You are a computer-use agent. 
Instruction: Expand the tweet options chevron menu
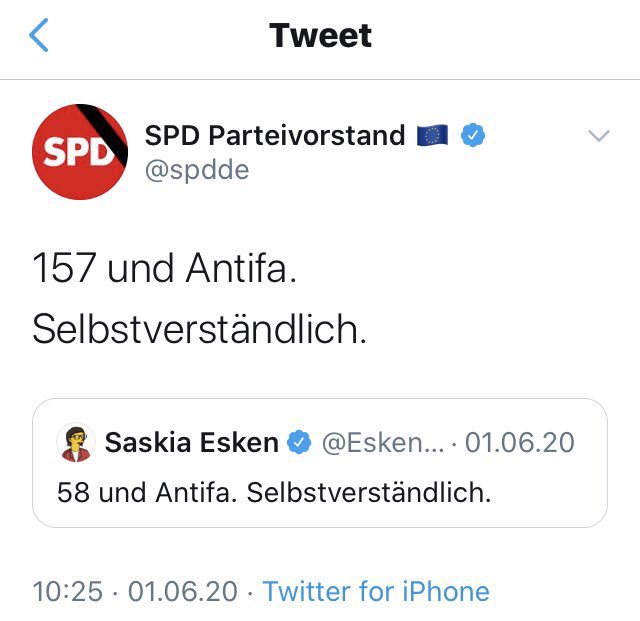coord(598,136)
